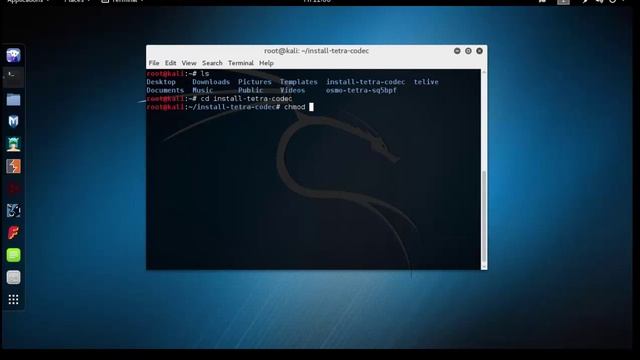Image resolution: width=640 pixels, height=360 pixels.
Task: Open the View menu in terminal
Action: tap(189, 63)
